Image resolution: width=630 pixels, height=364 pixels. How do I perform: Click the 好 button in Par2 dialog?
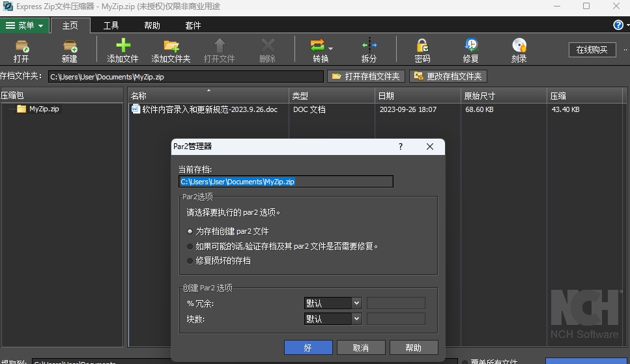pyautogui.click(x=308, y=348)
